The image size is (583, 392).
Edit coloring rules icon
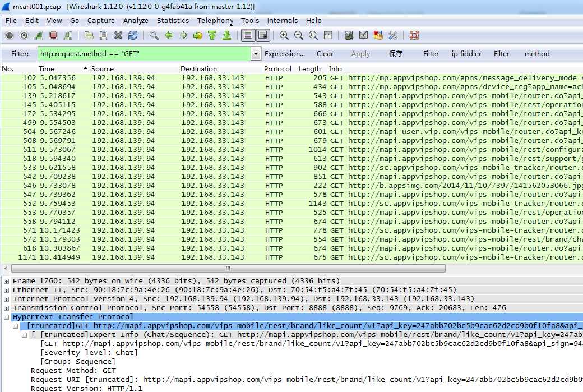pyautogui.click(x=378, y=35)
